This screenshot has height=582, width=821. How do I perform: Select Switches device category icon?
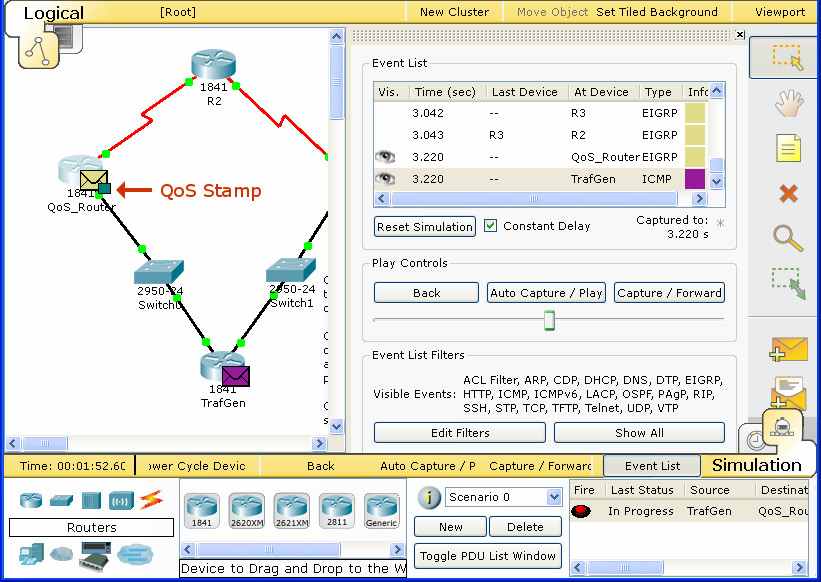[61, 501]
